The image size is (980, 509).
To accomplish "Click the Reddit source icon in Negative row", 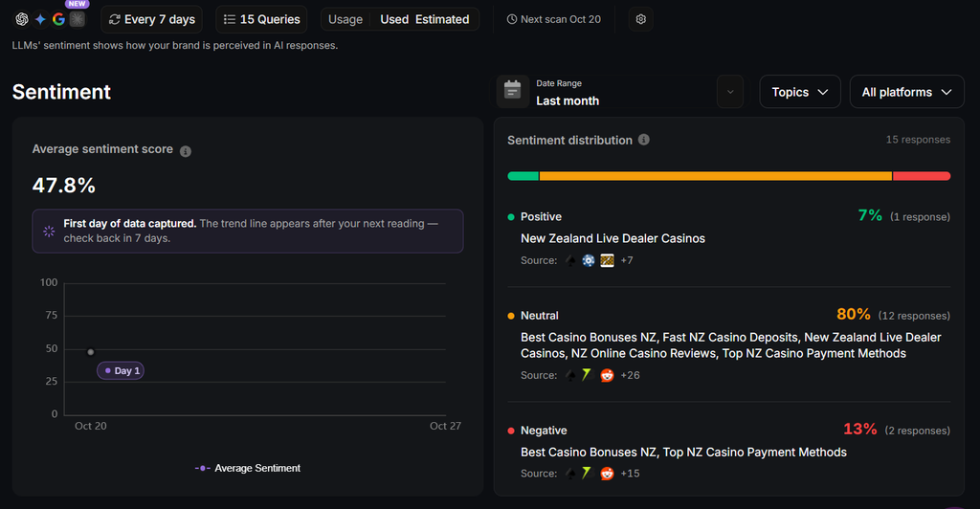I will tap(607, 474).
